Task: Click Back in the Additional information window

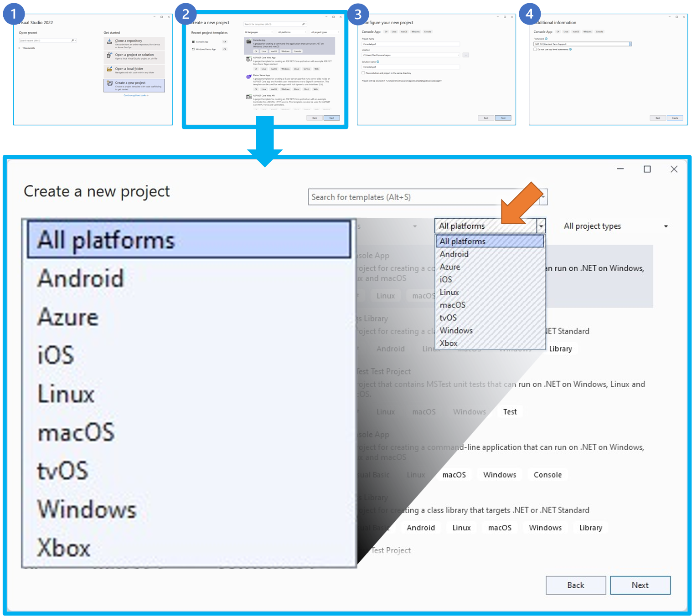Action: (658, 118)
